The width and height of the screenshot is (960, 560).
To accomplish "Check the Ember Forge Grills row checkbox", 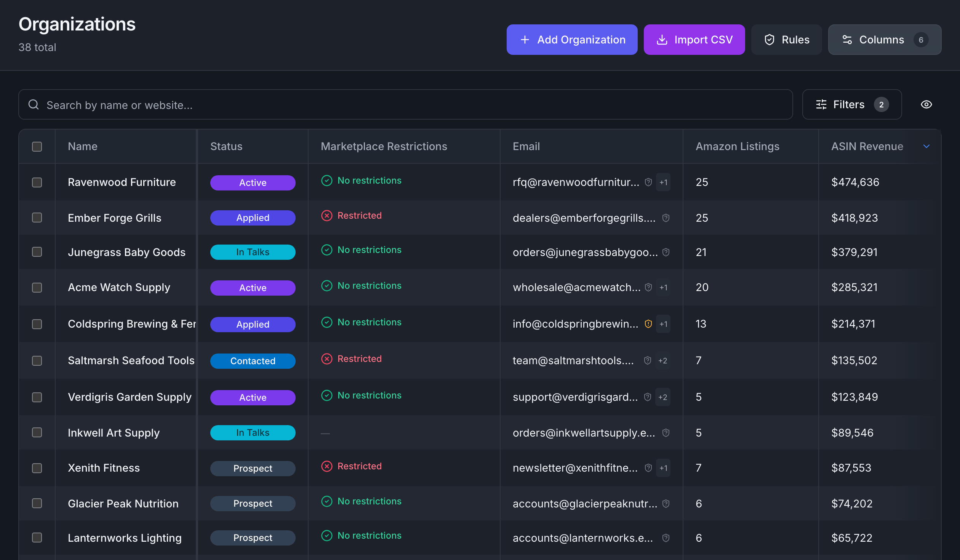I will (x=37, y=218).
